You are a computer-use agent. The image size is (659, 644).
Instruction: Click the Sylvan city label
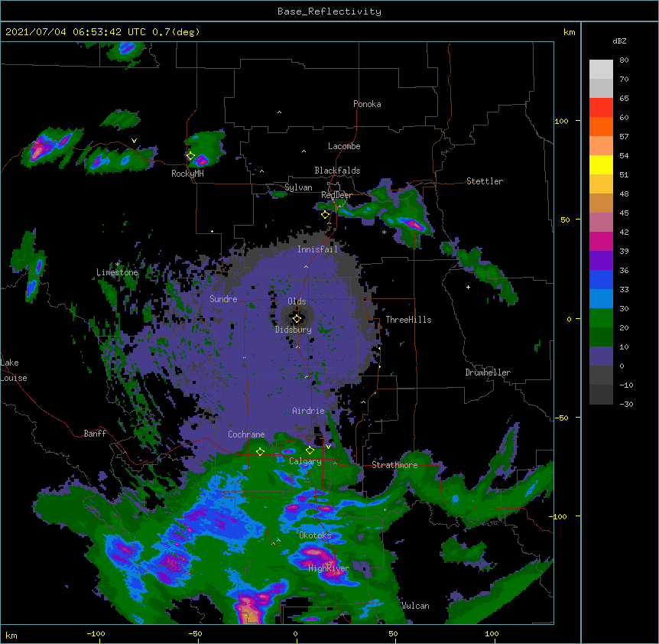[x=298, y=187]
